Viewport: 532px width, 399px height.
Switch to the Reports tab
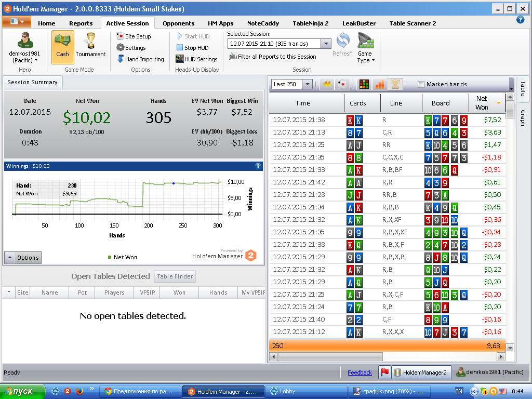[x=81, y=23]
